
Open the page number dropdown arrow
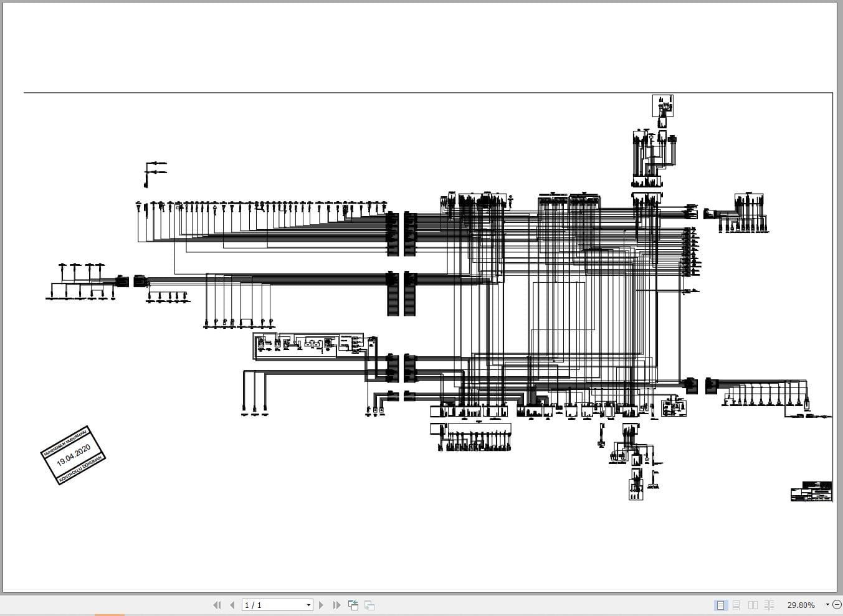point(308,605)
